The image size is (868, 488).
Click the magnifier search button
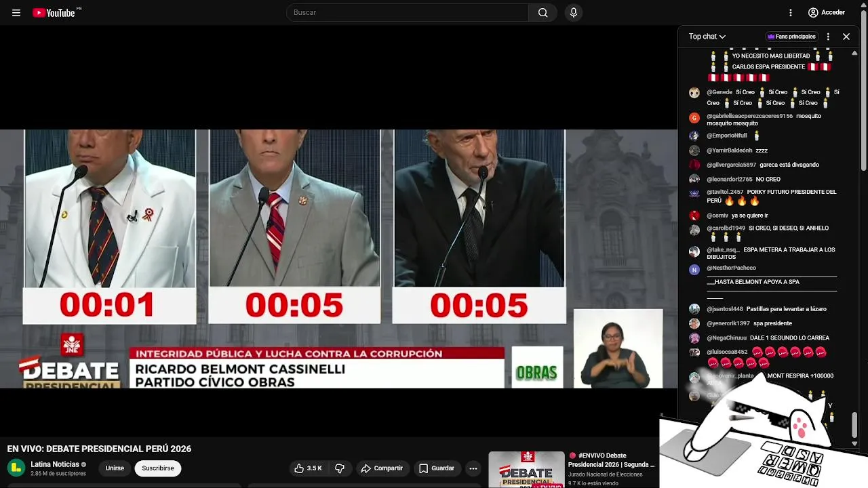click(542, 12)
